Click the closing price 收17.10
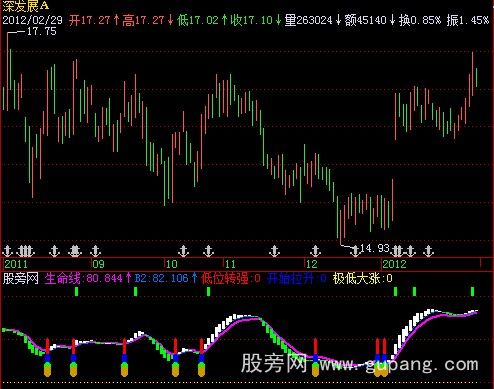 pos(252,20)
